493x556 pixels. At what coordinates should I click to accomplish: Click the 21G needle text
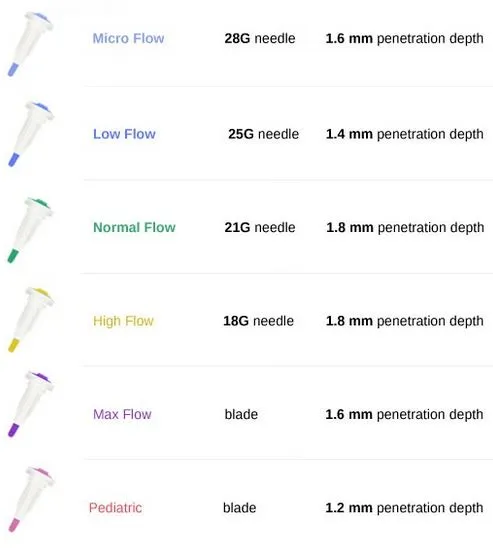click(260, 227)
